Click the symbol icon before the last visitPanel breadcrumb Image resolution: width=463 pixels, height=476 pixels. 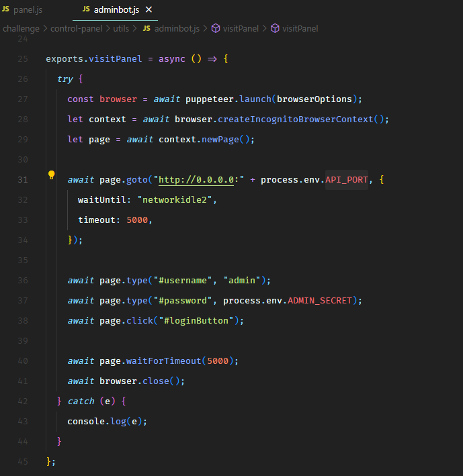click(x=275, y=28)
